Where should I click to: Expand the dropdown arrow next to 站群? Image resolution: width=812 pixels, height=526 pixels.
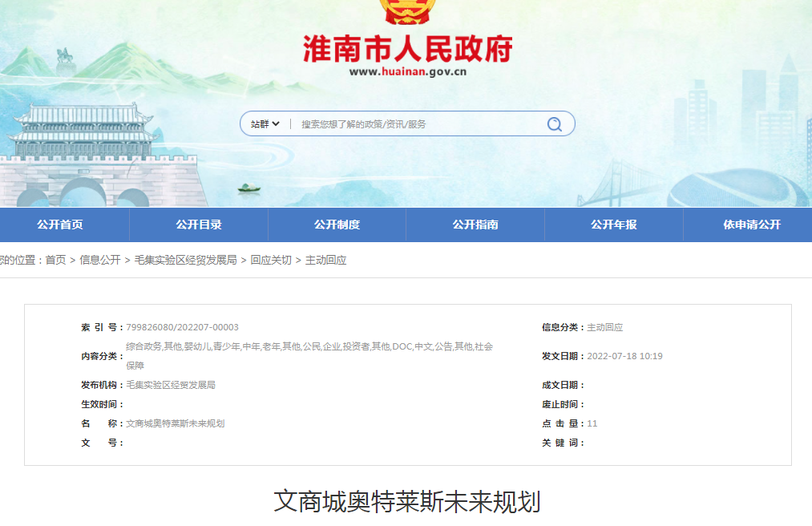tap(277, 123)
